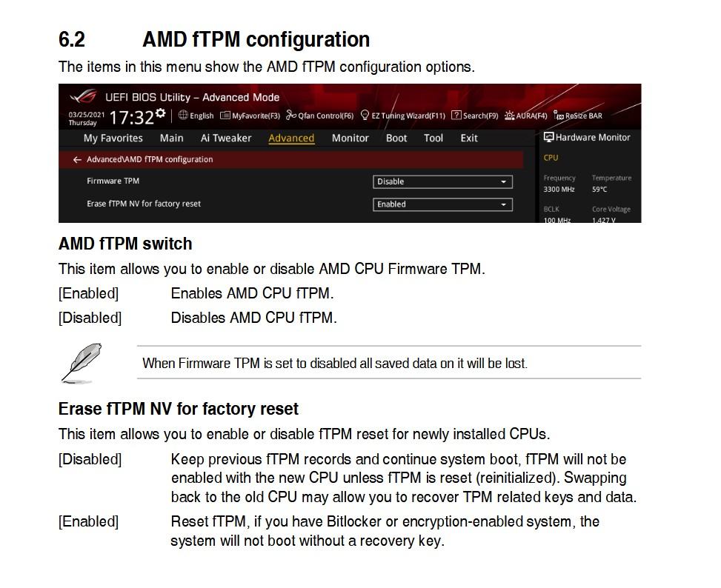The width and height of the screenshot is (721, 588).
Task: Go to the Boot tab
Action: 396,138
